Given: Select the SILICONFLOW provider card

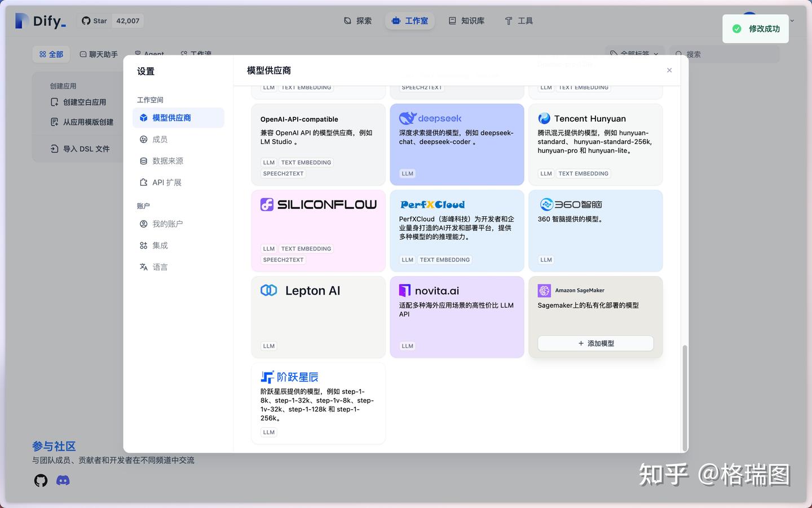Looking at the screenshot, I should pyautogui.click(x=318, y=230).
